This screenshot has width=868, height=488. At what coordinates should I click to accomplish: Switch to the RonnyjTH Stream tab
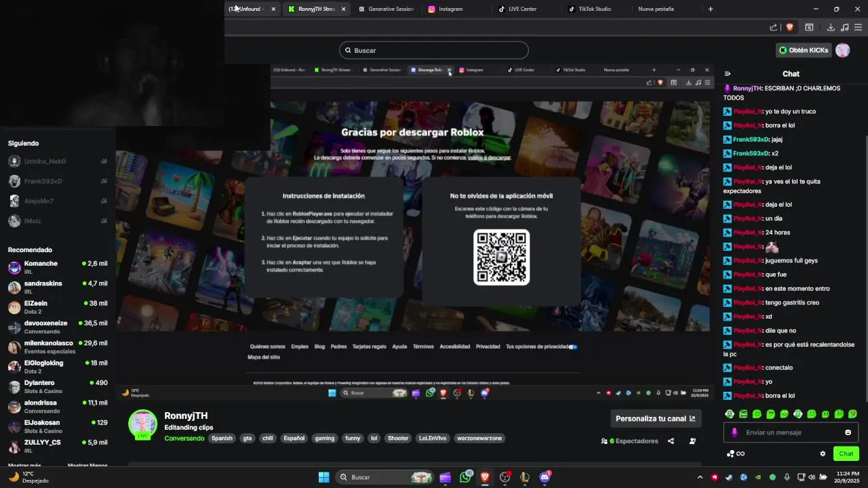tap(316, 9)
